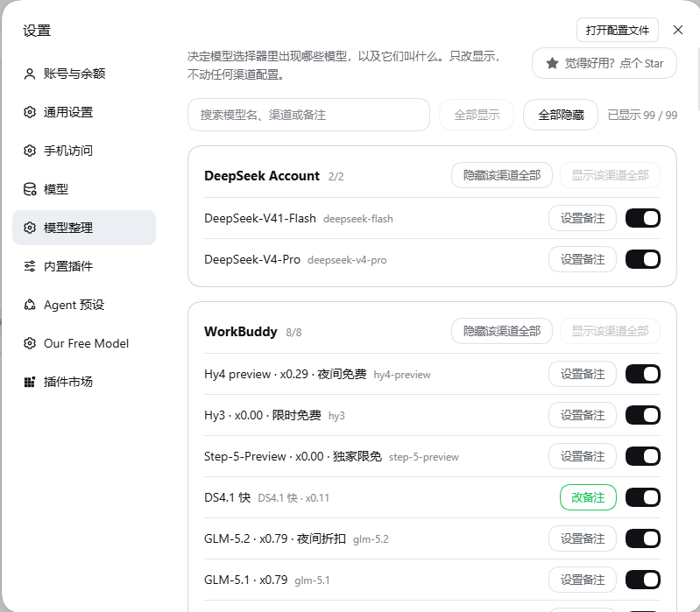
Task: Click 已显示 99 / 99 counter text
Action: (x=642, y=115)
